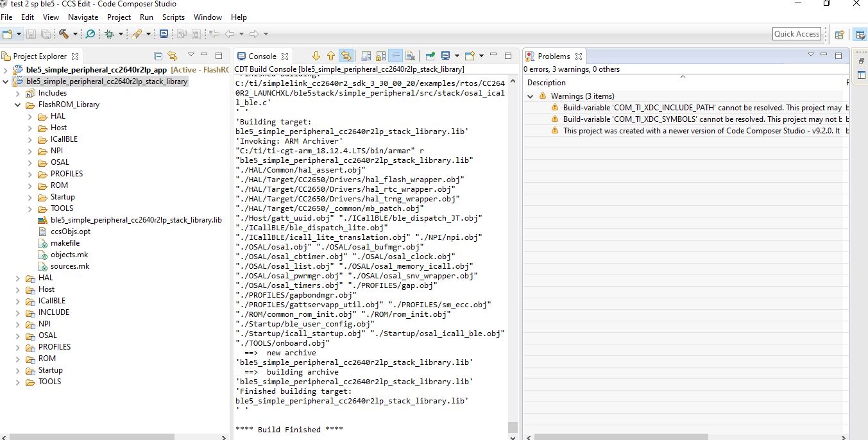Open the Scripts menu
The height and width of the screenshot is (440, 868).
[173, 17]
